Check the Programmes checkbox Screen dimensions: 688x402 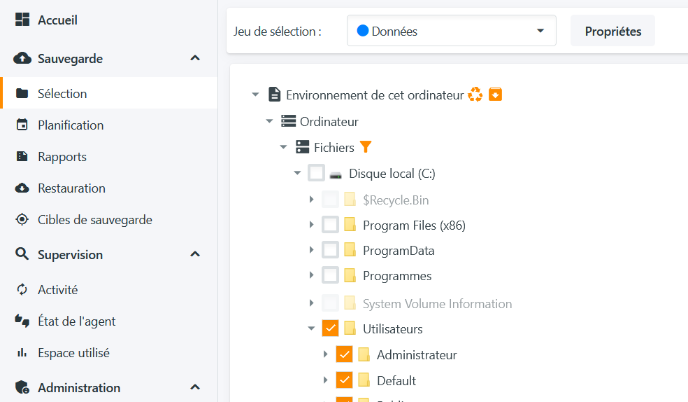(330, 276)
